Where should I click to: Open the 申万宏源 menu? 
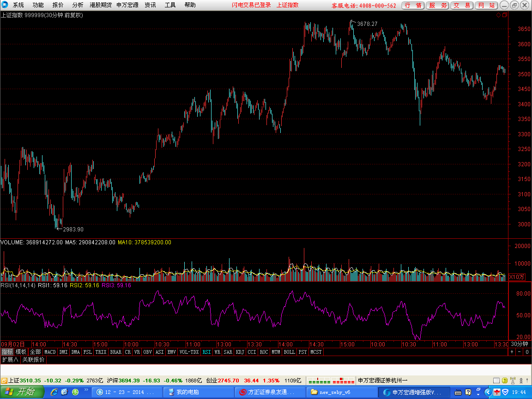[127, 5]
